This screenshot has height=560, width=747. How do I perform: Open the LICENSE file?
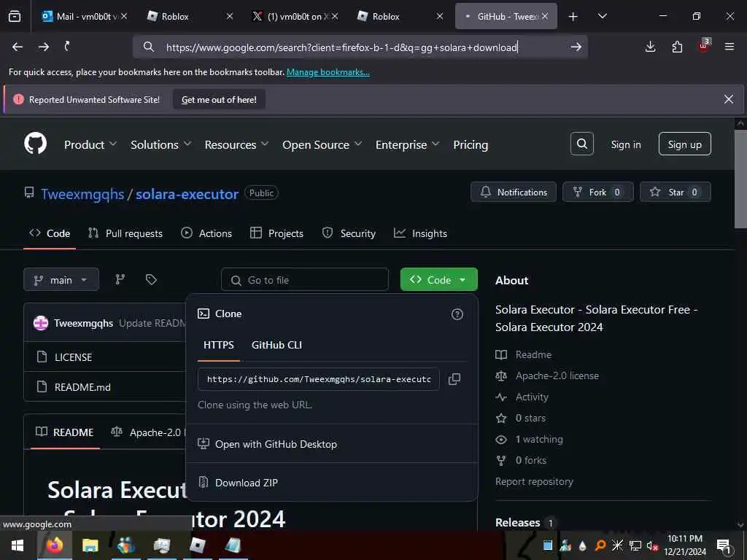(74, 357)
